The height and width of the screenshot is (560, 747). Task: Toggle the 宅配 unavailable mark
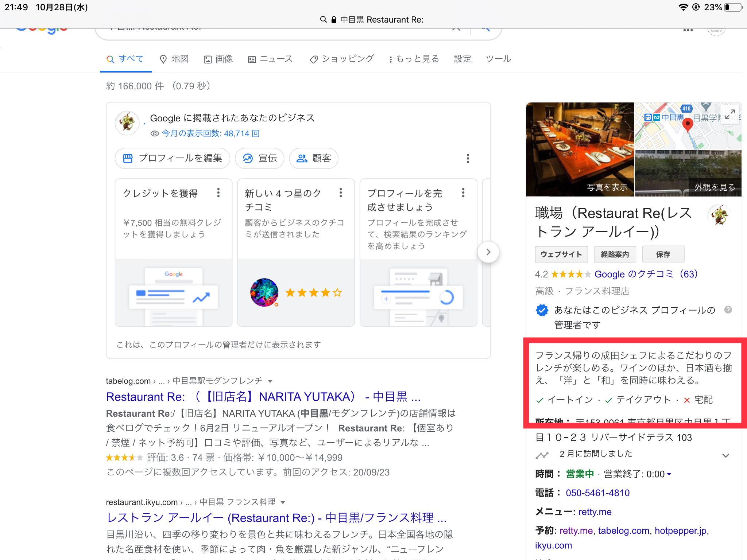[x=687, y=400]
